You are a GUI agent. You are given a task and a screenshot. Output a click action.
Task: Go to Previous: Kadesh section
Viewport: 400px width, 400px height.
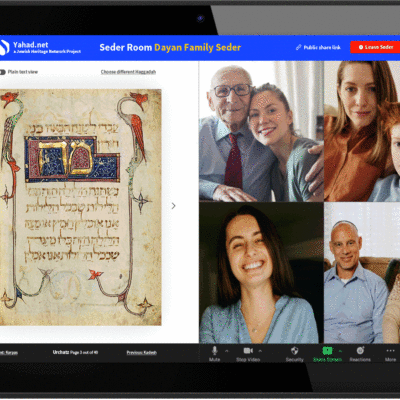pos(142,352)
